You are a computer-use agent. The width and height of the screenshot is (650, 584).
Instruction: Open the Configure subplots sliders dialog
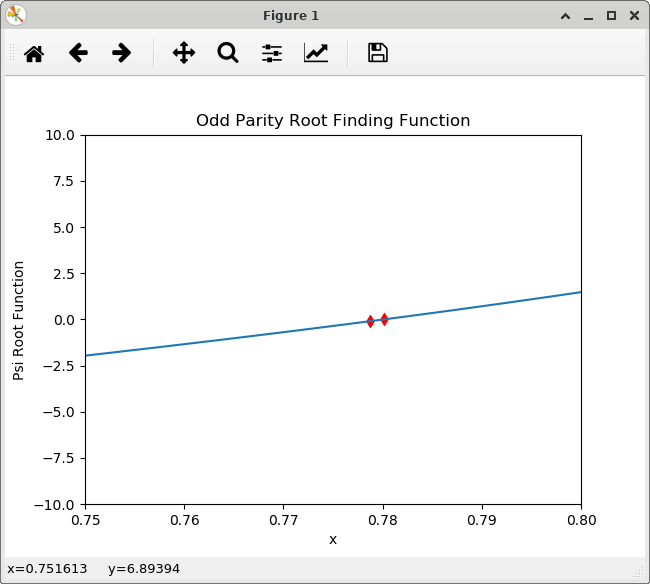pyautogui.click(x=272, y=53)
